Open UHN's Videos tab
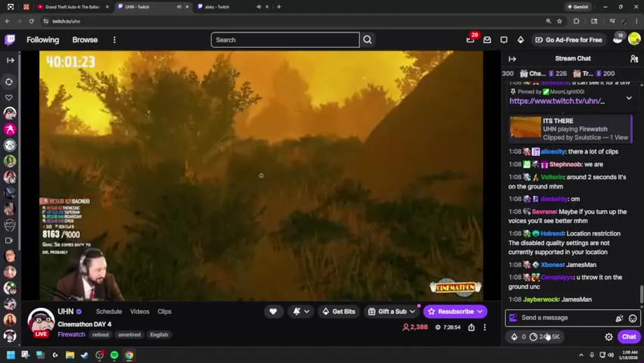The width and height of the screenshot is (644, 363). click(x=140, y=312)
